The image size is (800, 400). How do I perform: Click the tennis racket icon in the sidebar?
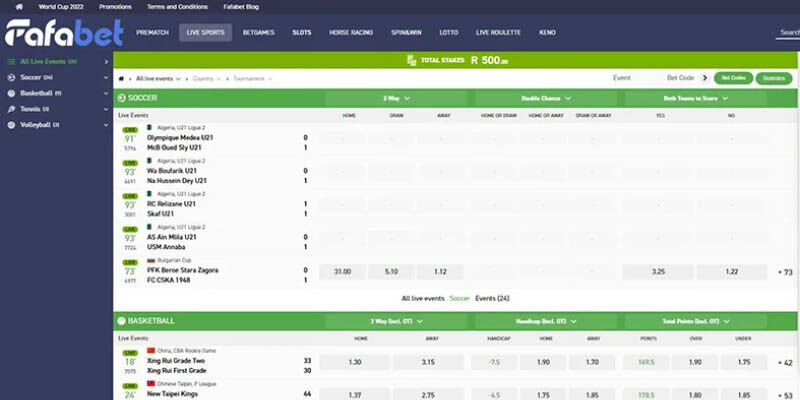pyautogui.click(x=11, y=109)
